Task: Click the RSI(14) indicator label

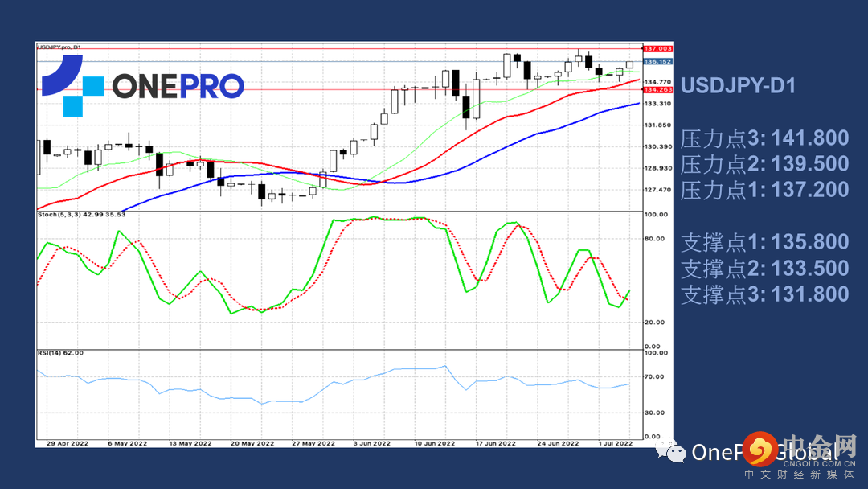Action: (x=60, y=352)
